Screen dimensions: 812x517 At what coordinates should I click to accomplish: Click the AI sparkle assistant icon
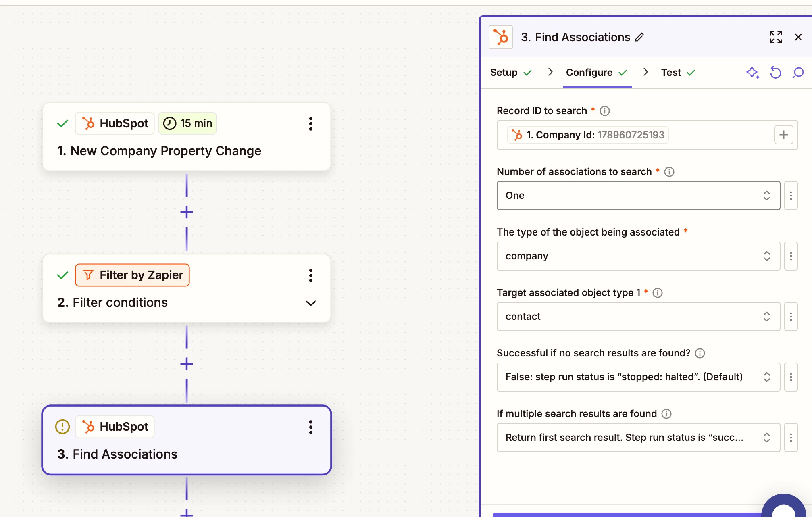coord(753,73)
